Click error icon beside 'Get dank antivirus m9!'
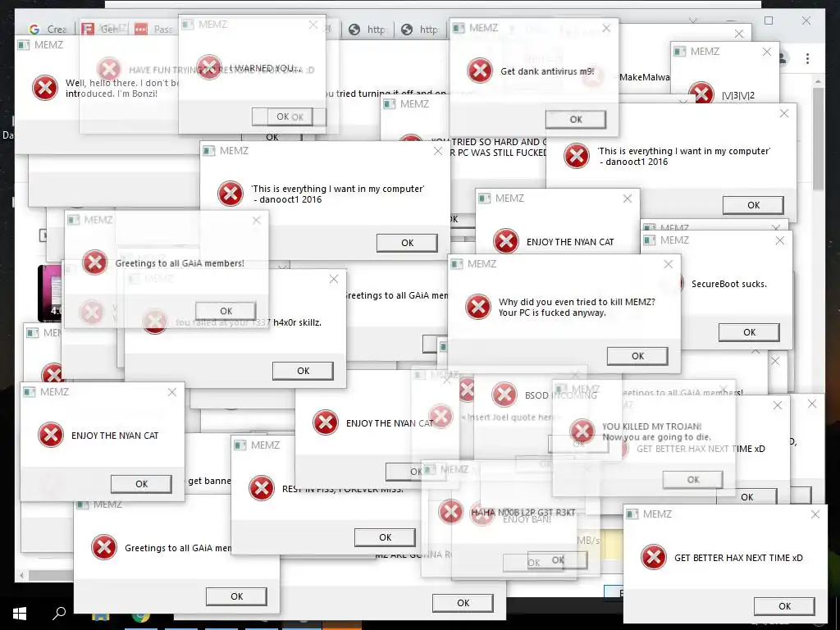Viewport: 840px width, 630px height. [479, 71]
